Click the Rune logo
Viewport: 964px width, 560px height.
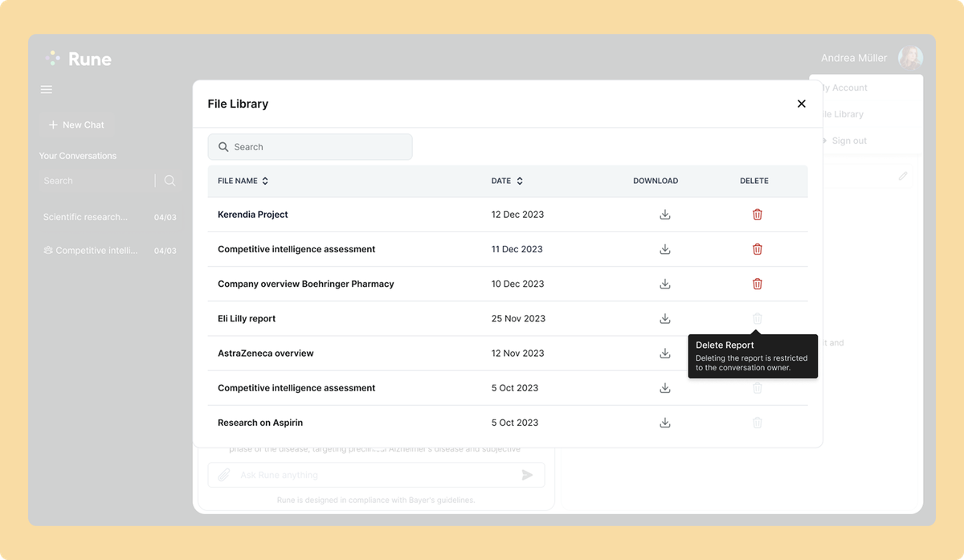tap(79, 59)
